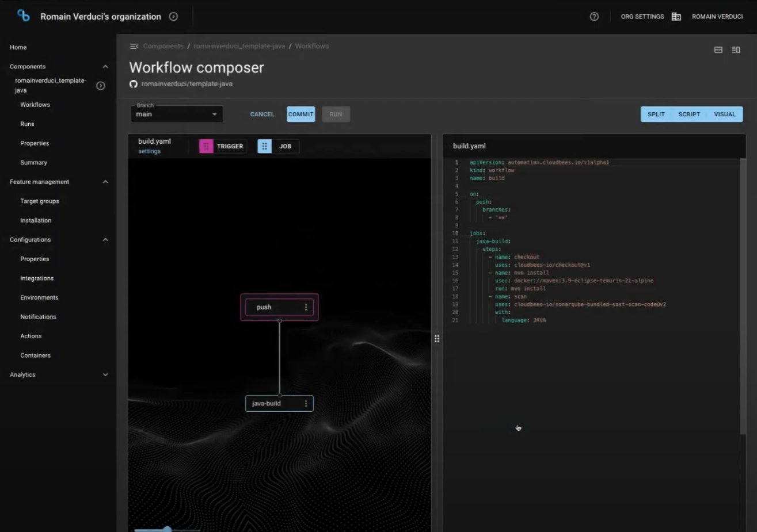Switch to the SPLIT view tab
Screen dimensions: 757x532
click(656, 114)
